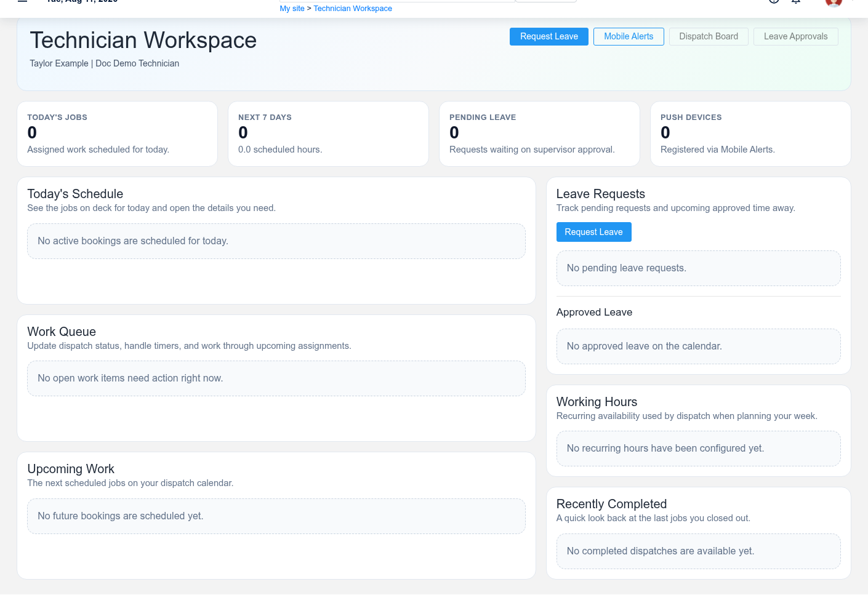Click the Today's Schedule heading

click(75, 194)
